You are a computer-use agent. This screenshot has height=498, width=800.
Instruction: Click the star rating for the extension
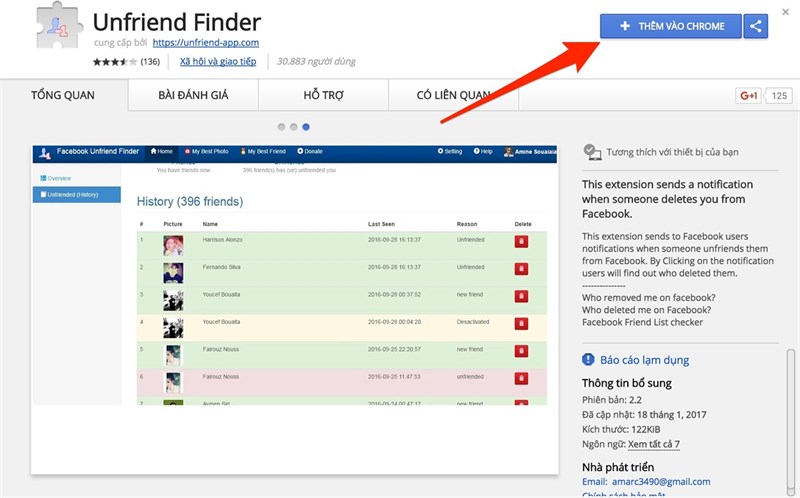click(114, 62)
